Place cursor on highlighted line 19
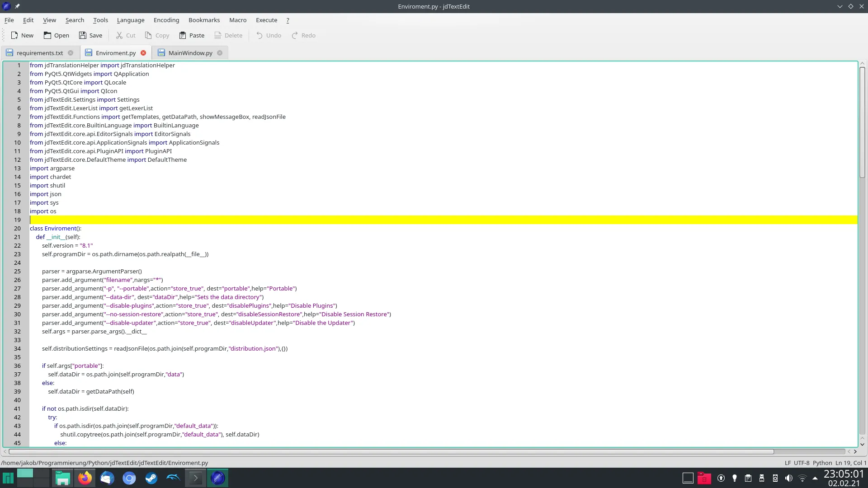Viewport: 868px width, 488px height. click(443, 220)
